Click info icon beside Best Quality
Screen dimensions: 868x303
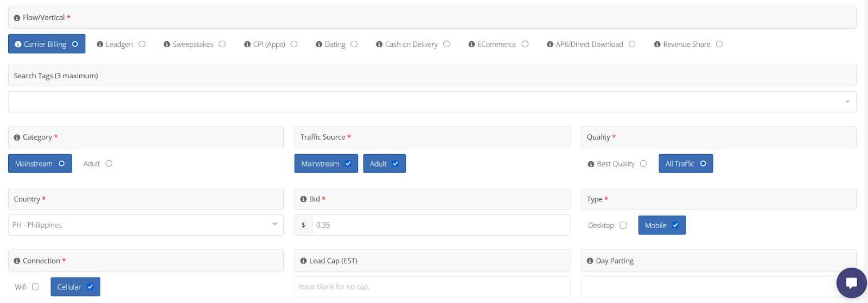591,164
